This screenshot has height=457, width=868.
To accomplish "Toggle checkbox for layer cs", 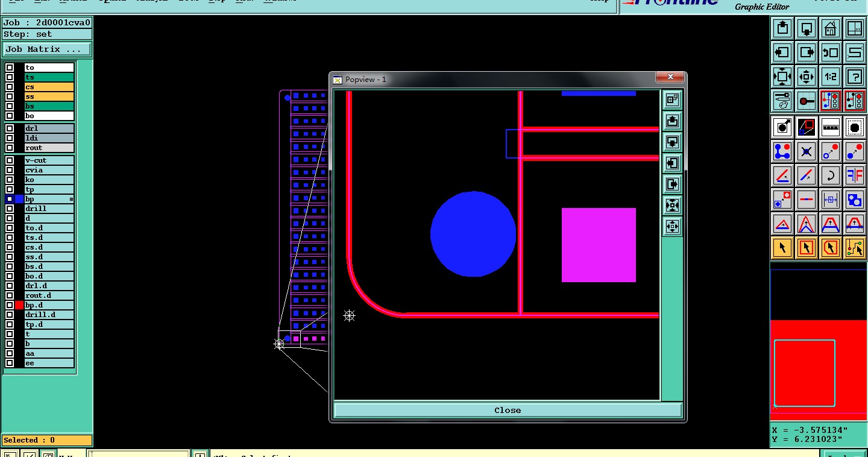I will (x=10, y=87).
